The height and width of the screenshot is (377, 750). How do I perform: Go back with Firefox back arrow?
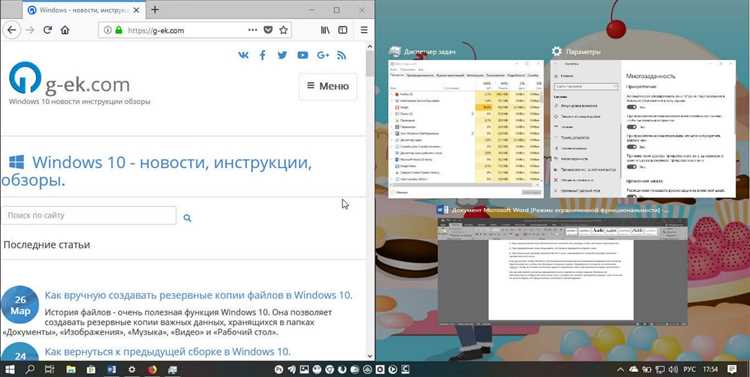pos(11,30)
